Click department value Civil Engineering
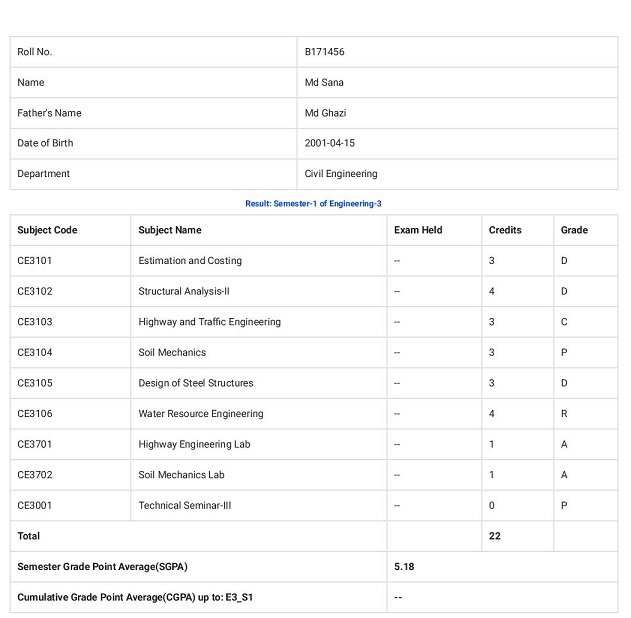The width and height of the screenshot is (631, 618). click(341, 174)
